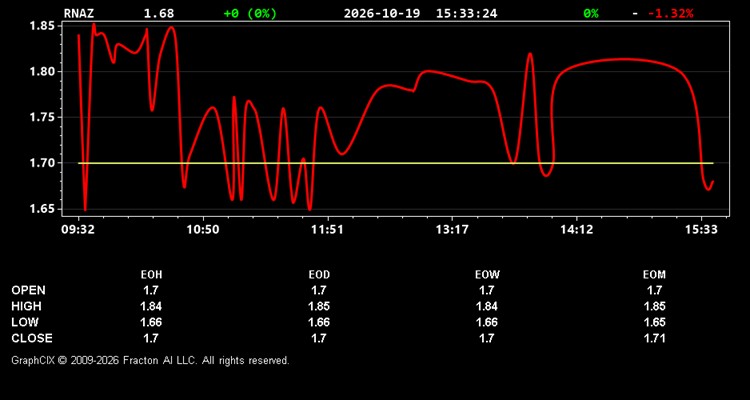Select the EOM CLOSE value 1.71
Viewport: 750px width, 400px height.
click(654, 338)
